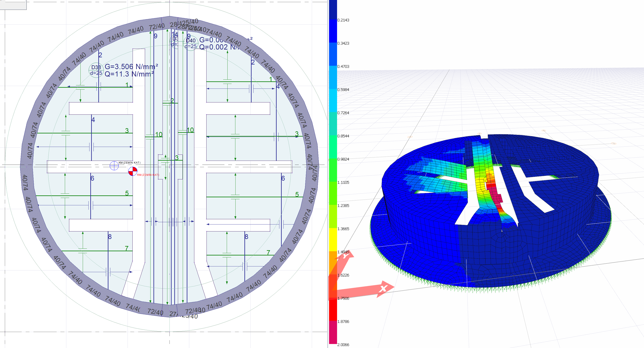
Task: Click the red RM rigidity center marker
Action: (x=132, y=172)
